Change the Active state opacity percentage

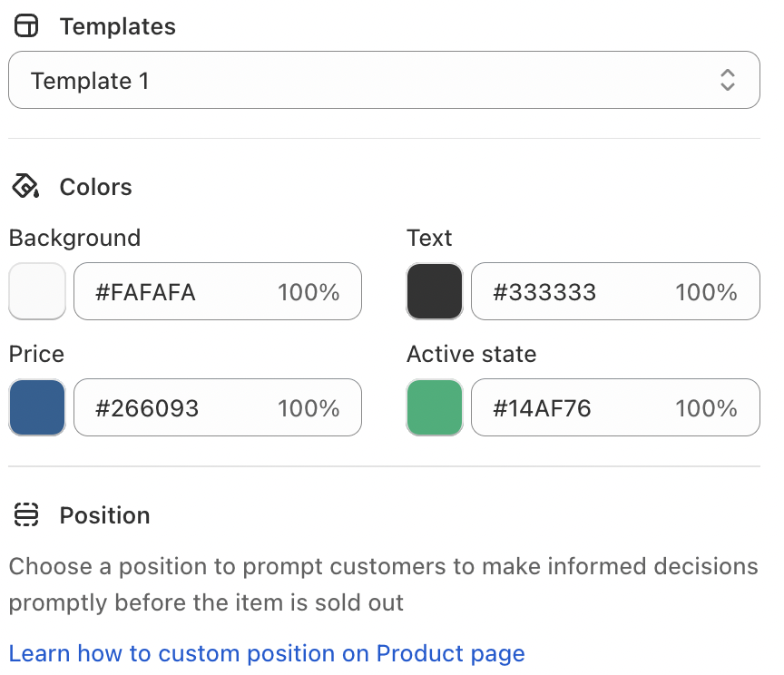point(706,408)
